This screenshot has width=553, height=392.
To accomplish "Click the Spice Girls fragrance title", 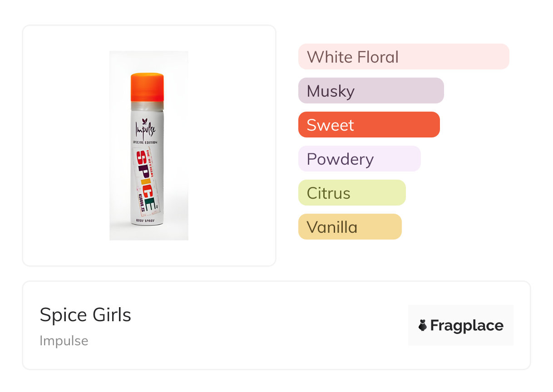I will (x=85, y=315).
